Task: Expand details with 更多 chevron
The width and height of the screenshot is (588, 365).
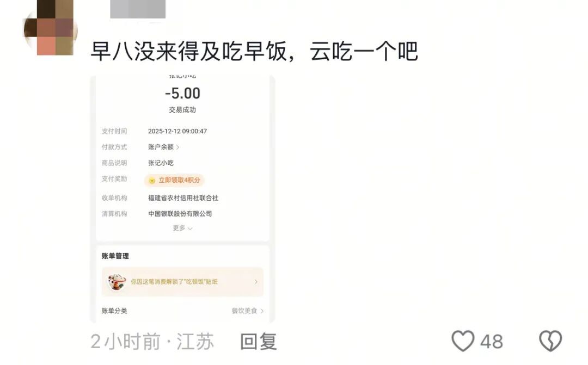Action: pyautogui.click(x=182, y=228)
